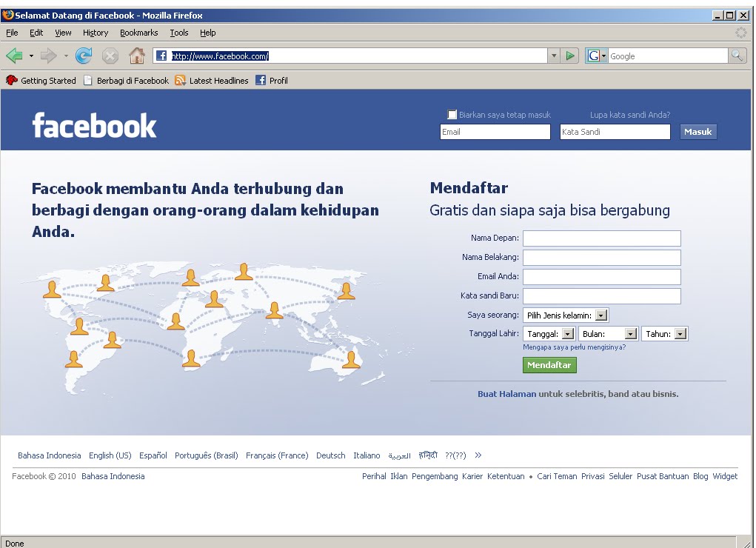Click the Getting Started bookmark icon
This screenshot has height=548, width=756.
pyautogui.click(x=10, y=80)
